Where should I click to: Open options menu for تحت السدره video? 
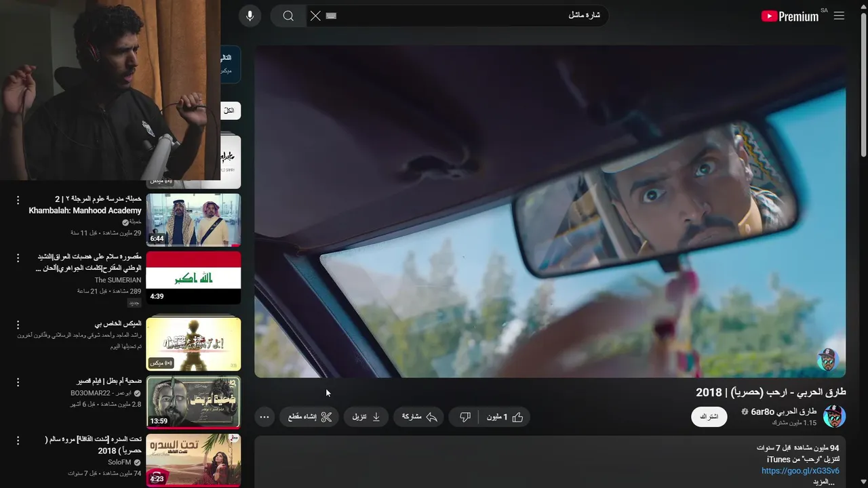[18, 441]
